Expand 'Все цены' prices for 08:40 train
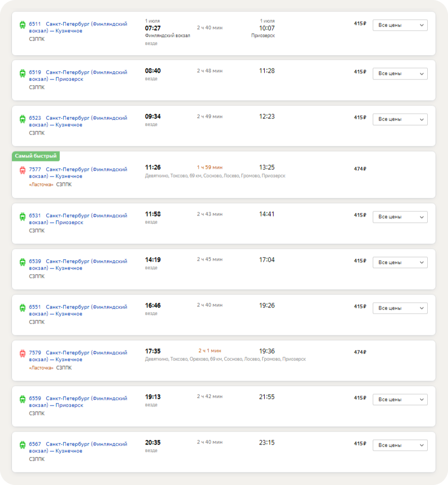 pyautogui.click(x=400, y=74)
